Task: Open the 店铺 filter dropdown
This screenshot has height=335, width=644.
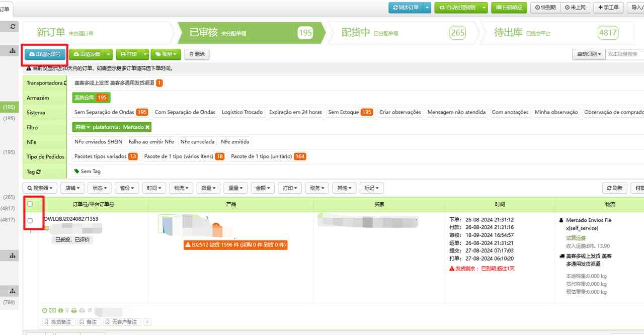Action: click(x=73, y=188)
